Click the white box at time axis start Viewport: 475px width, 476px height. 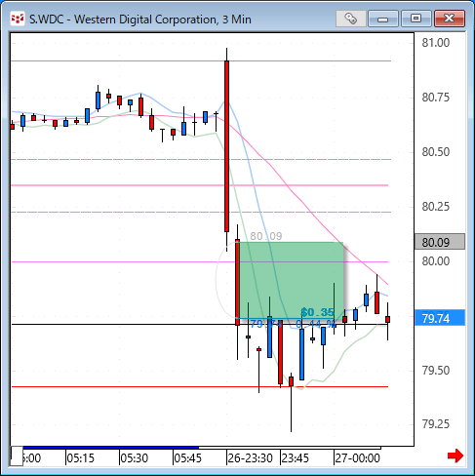pos(17,456)
